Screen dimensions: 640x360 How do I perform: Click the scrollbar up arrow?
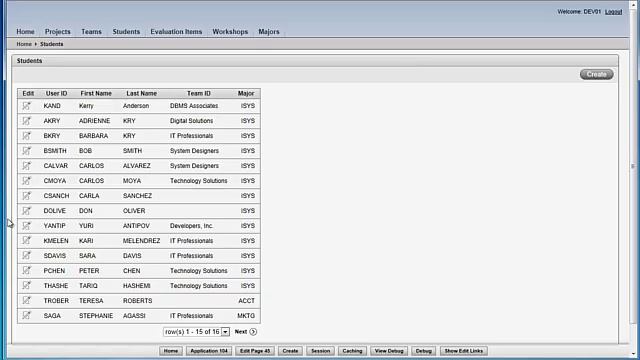click(633, 4)
